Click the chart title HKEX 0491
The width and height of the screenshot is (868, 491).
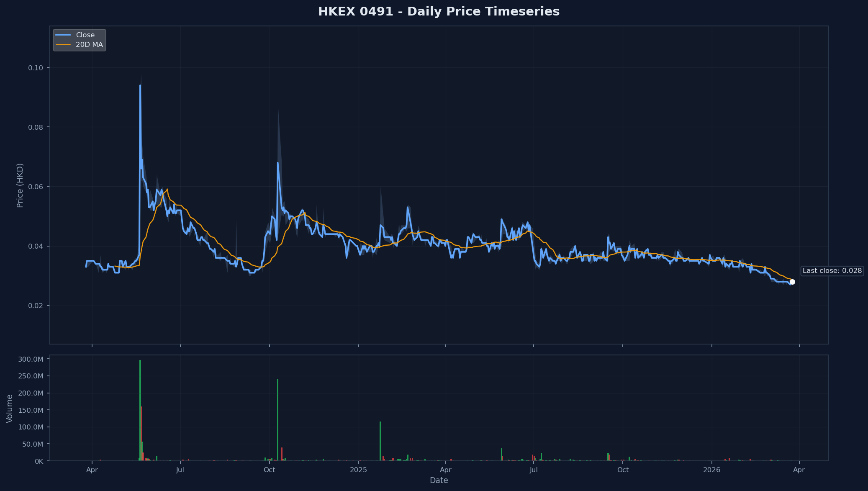(x=439, y=11)
